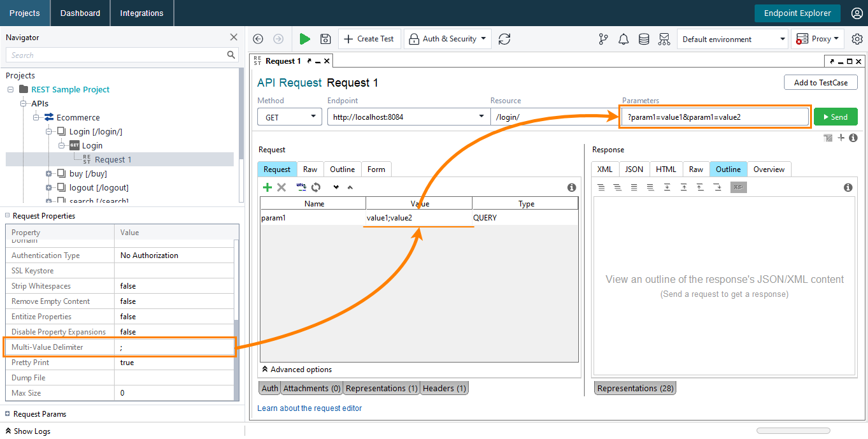
Task: Click the Create Test button
Action: pos(369,39)
